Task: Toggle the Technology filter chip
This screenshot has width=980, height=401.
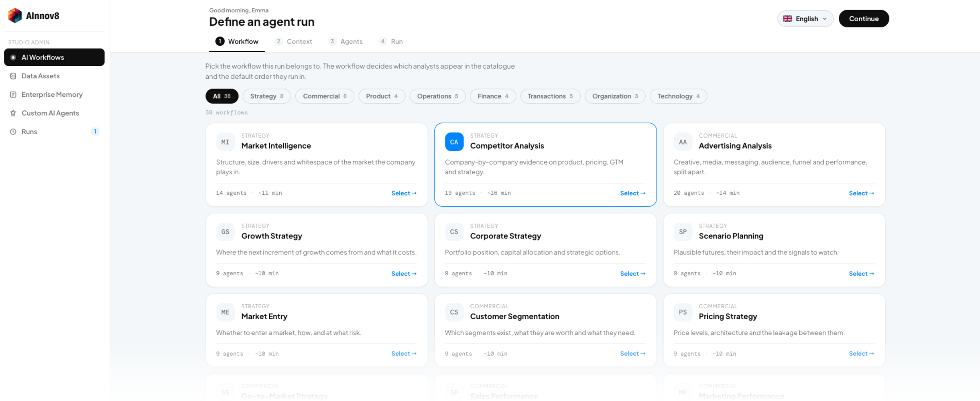Action: 678,96
